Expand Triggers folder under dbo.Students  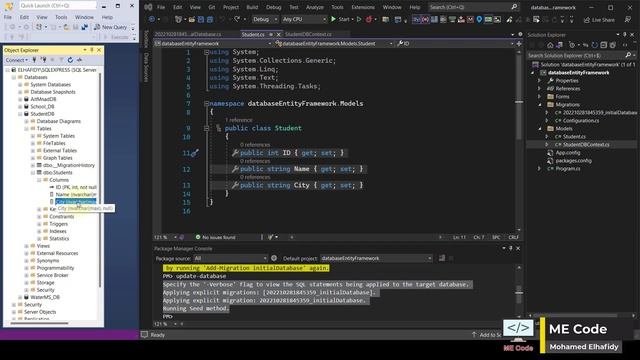40,224
